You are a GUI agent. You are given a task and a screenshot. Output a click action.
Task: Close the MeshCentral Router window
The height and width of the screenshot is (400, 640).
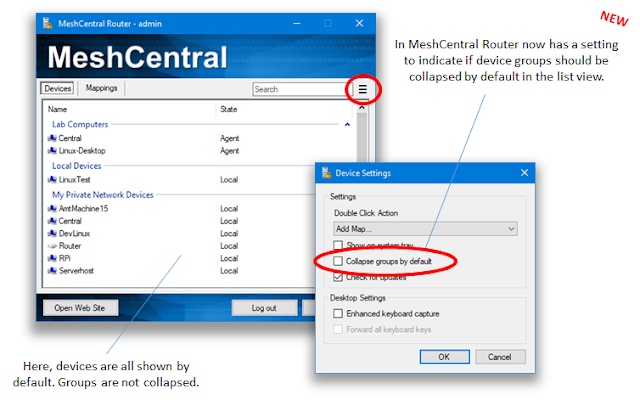tap(359, 23)
